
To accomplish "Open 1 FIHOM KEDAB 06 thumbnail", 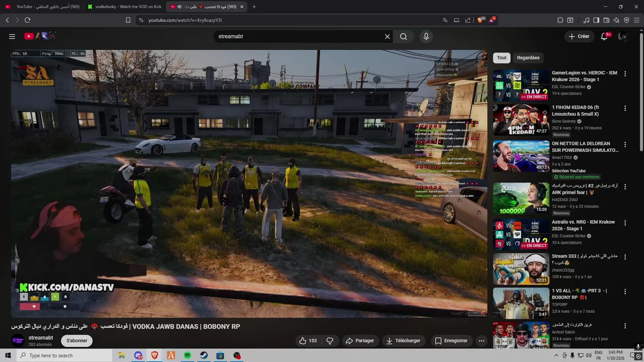I will pyautogui.click(x=521, y=120).
